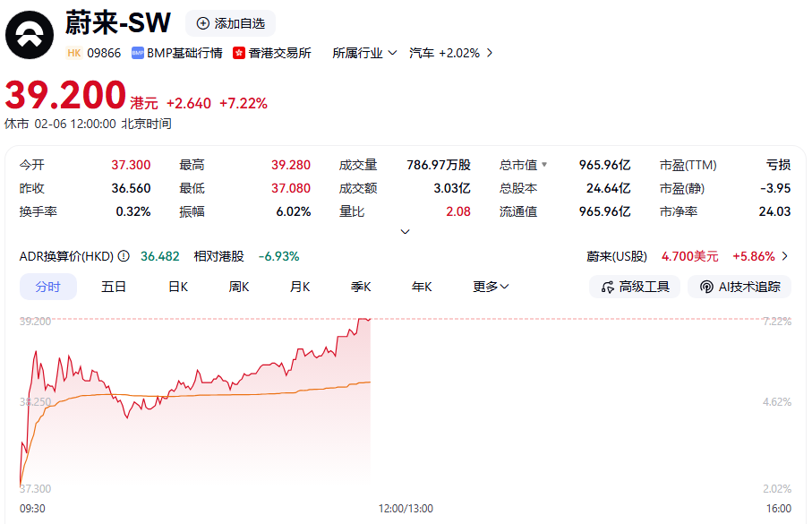This screenshot has width=812, height=524.
Task: Expand the 所属行业 dropdown
Action: (x=364, y=53)
